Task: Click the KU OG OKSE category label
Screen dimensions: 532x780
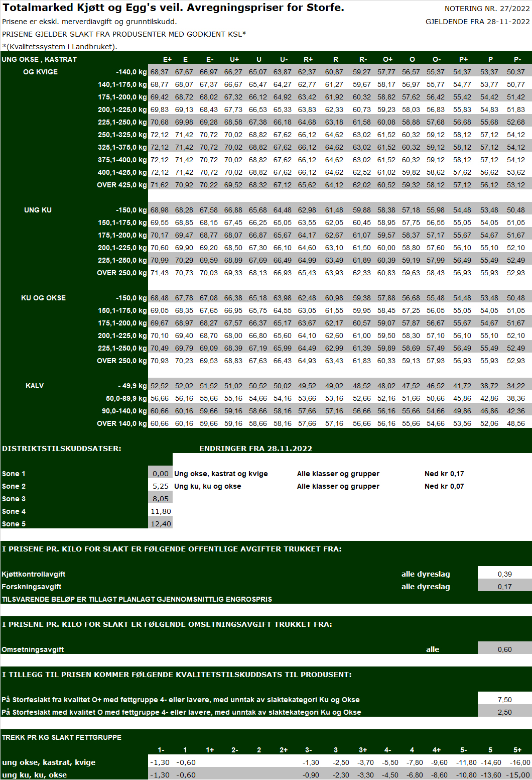Action: click(x=43, y=298)
